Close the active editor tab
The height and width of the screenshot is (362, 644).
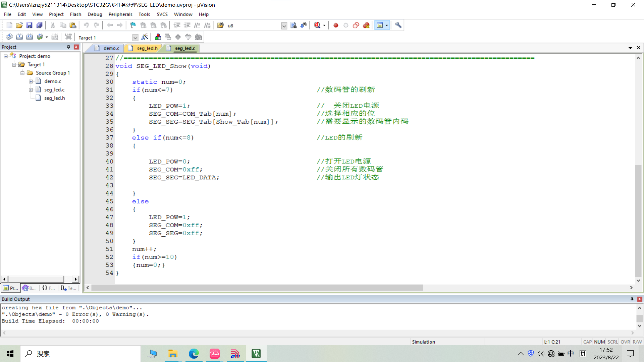click(x=639, y=48)
